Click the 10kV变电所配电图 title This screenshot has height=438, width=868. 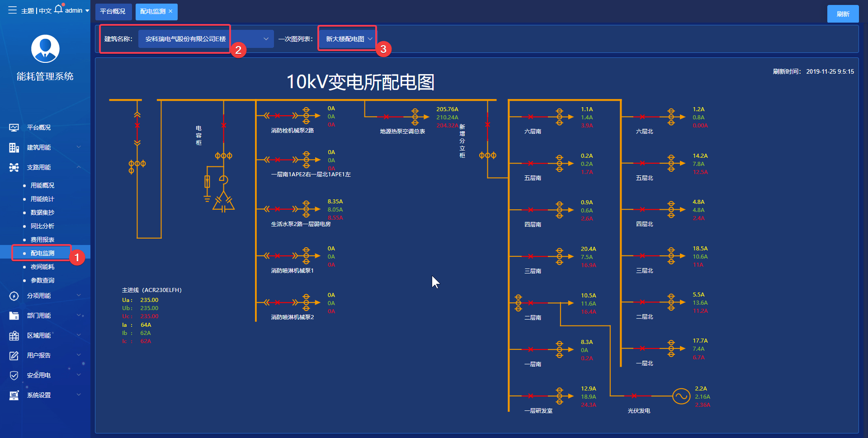pos(360,82)
